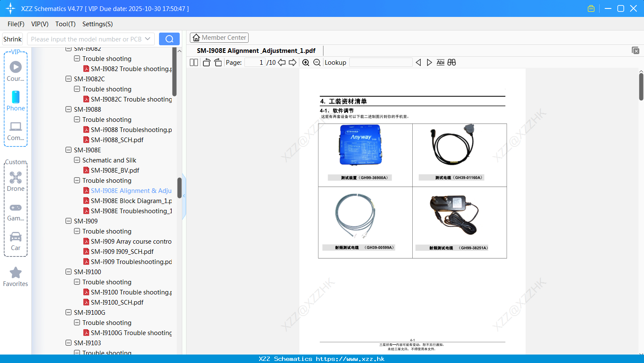Zoom out of the PDF page
This screenshot has width=644, height=363.
click(x=316, y=62)
